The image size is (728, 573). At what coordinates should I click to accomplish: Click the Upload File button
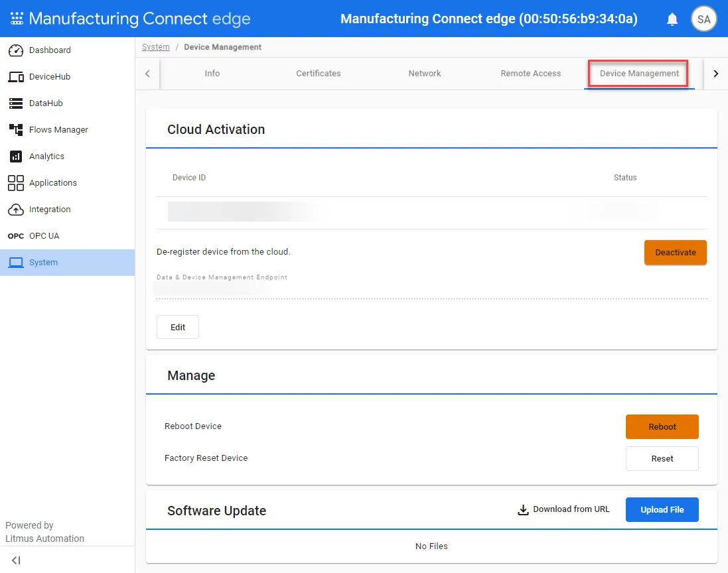point(662,509)
